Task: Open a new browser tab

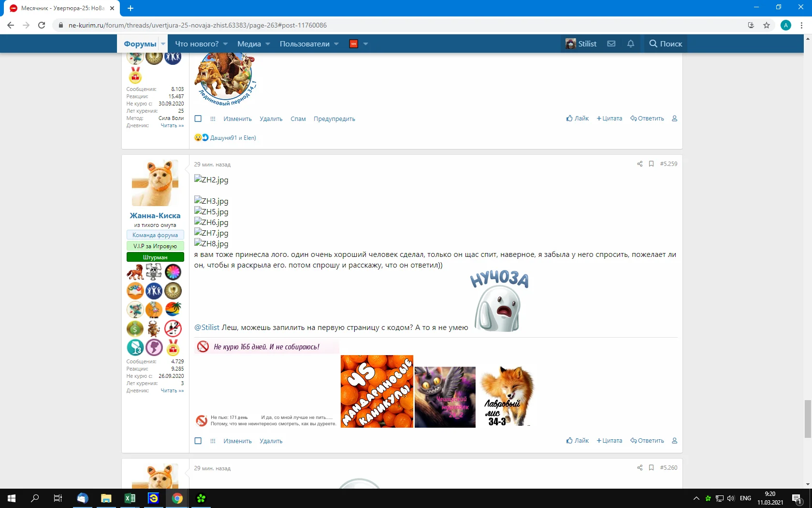Action: point(130,8)
